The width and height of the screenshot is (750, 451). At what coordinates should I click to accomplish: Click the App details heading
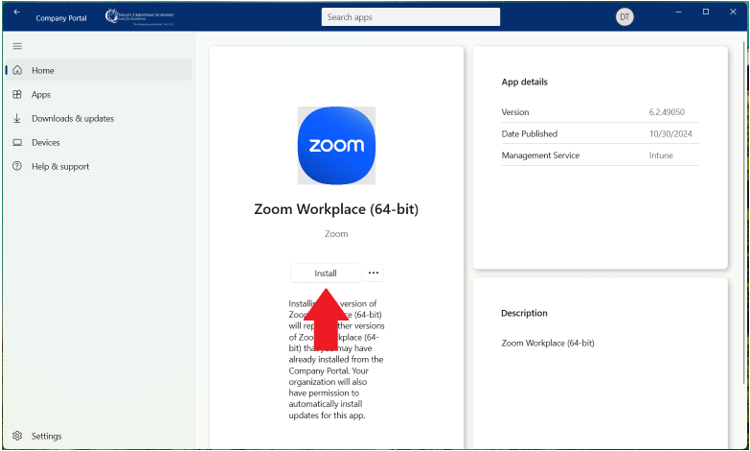[x=524, y=82]
